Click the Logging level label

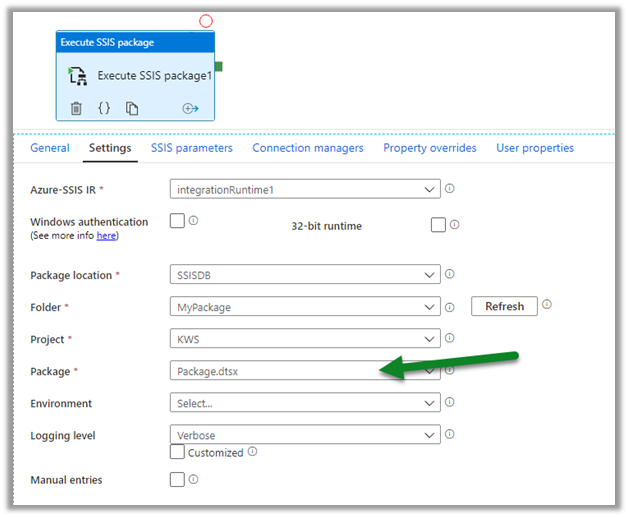point(63,436)
